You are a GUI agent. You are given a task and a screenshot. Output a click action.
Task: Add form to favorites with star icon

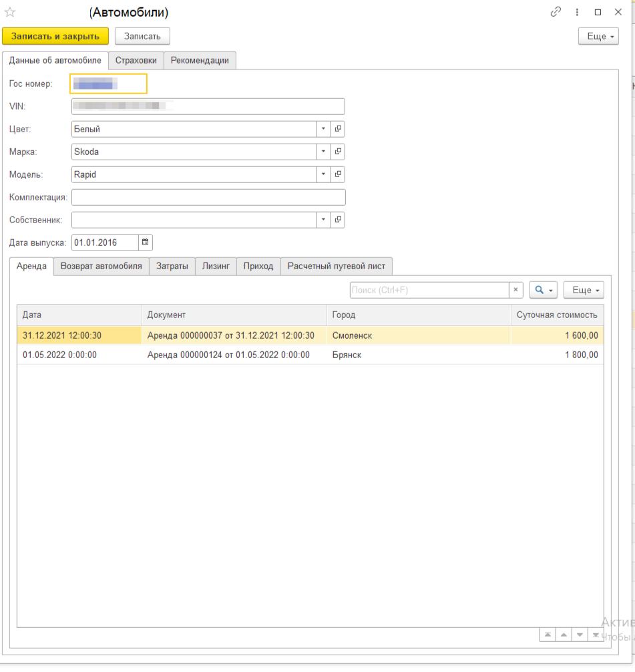pyautogui.click(x=10, y=12)
